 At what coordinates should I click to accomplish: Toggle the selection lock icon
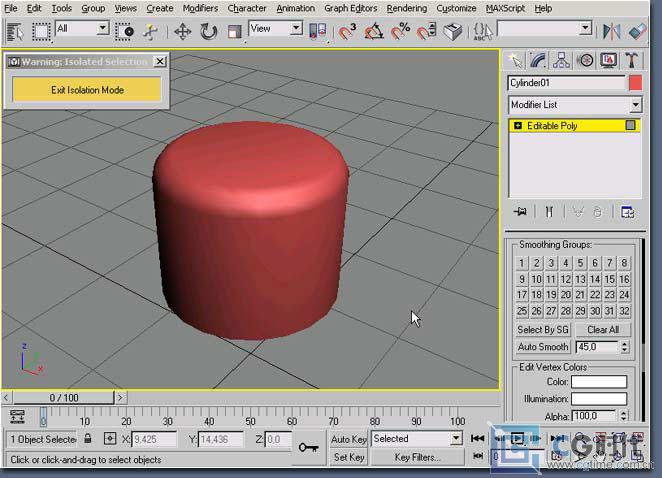pyautogui.click(x=87, y=438)
